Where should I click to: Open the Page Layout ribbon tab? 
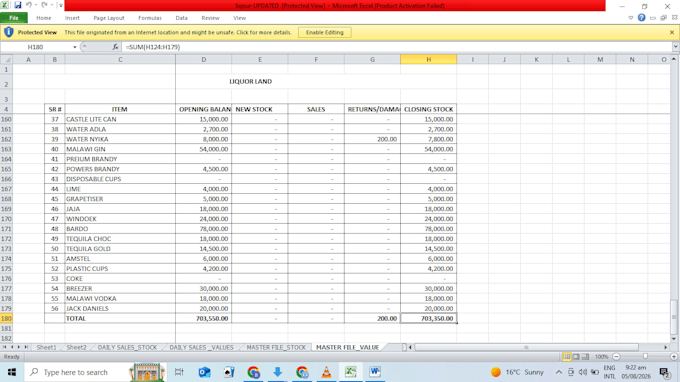pos(108,18)
